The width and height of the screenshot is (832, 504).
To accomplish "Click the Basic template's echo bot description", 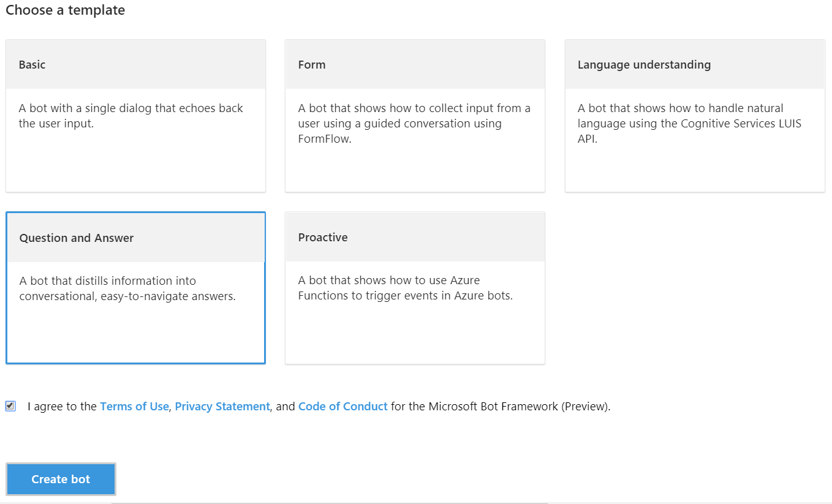I will 131,116.
